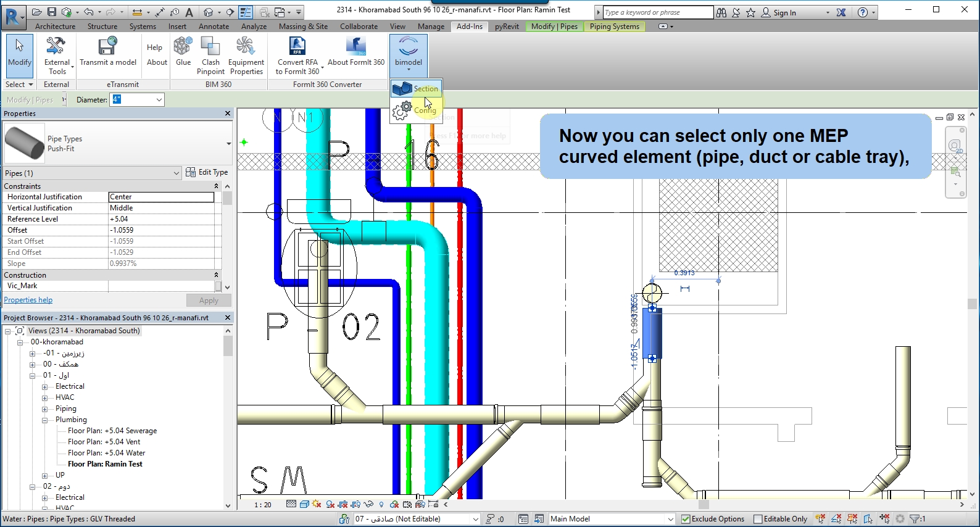Click Convert RFA to FormIt 360
The image size is (980, 527).
click(x=297, y=55)
